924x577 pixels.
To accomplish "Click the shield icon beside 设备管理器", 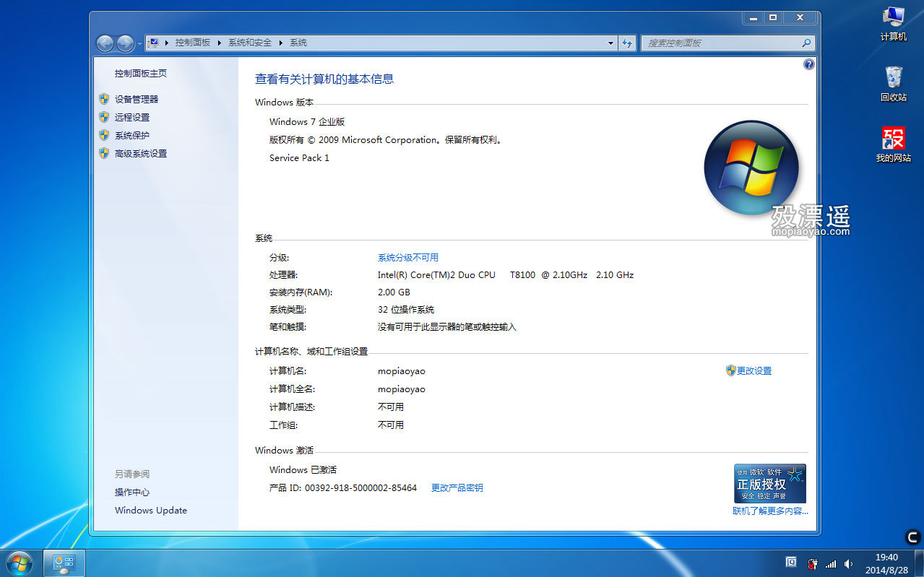I will point(104,99).
